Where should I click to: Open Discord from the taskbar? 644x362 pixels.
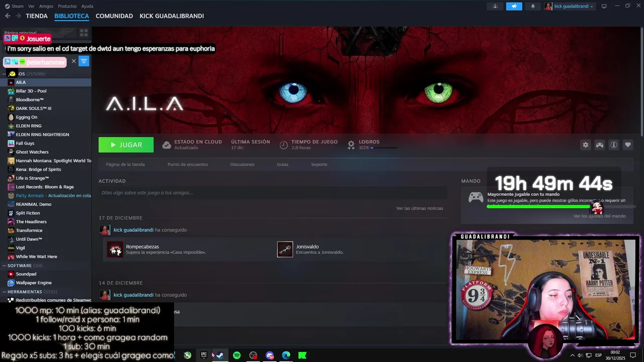tap(270, 355)
